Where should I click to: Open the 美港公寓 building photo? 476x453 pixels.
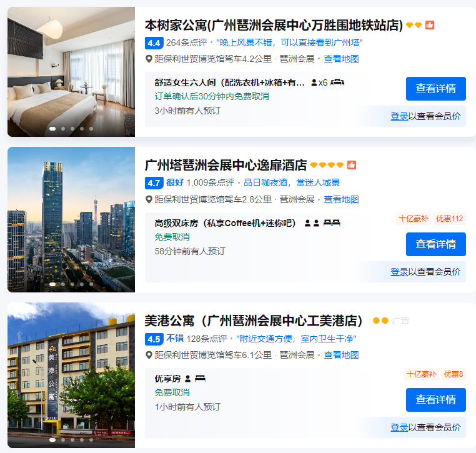71,375
